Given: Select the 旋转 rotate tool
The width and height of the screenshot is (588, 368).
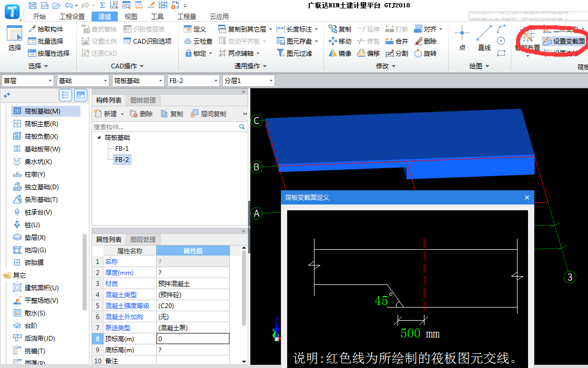Looking at the screenshot, I should (425, 53).
